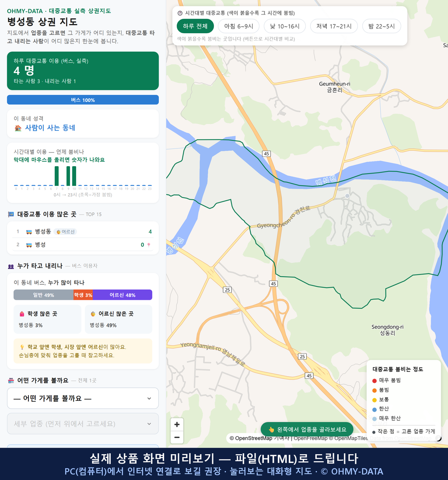
Task: Click the 일반 49% bar segment
Action: point(43,295)
